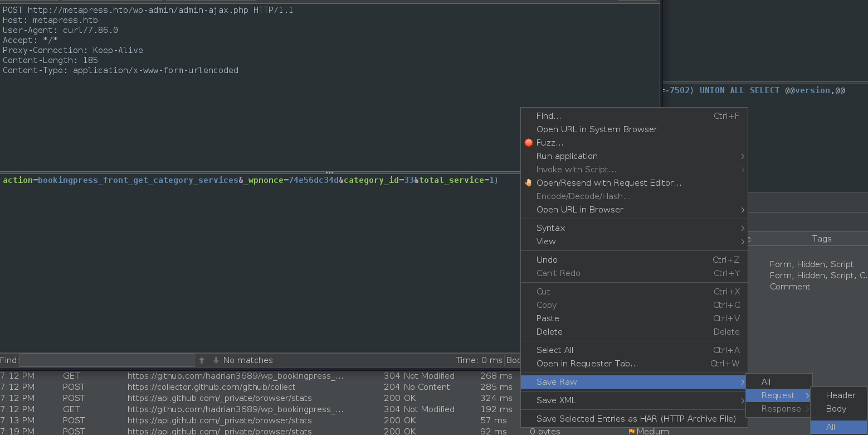Select the 7:12 PM GET row taking 192 ms
This screenshot has width=868, height=435.
click(x=260, y=409)
